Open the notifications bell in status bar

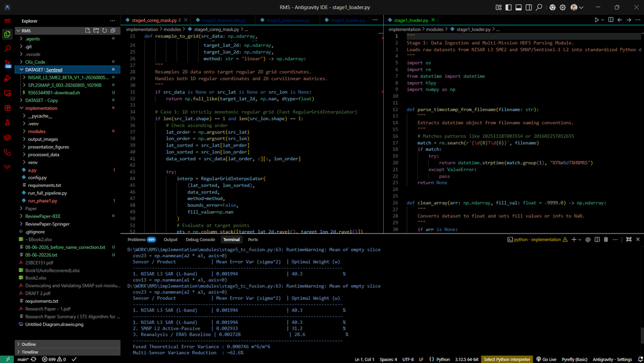coord(640,359)
